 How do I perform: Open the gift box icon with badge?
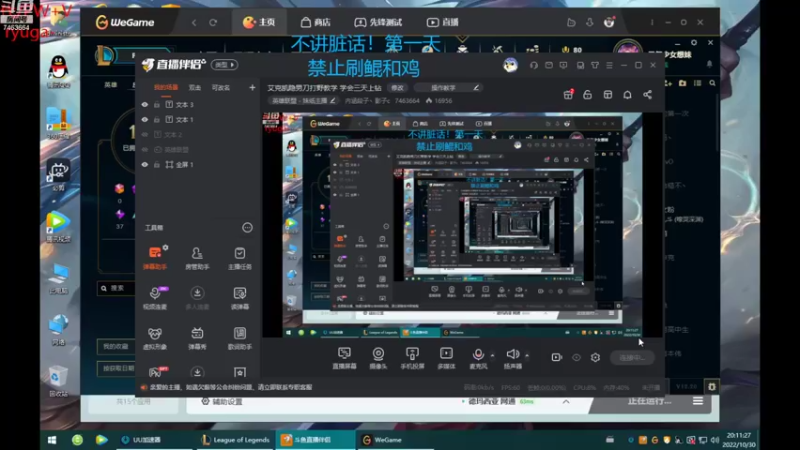(568, 94)
